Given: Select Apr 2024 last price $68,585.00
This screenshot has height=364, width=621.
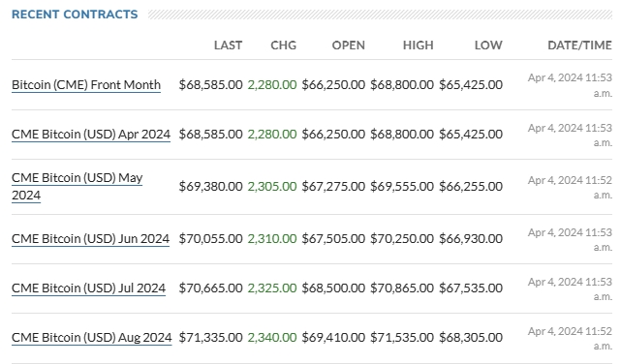Looking at the screenshot, I should pyautogui.click(x=210, y=135).
